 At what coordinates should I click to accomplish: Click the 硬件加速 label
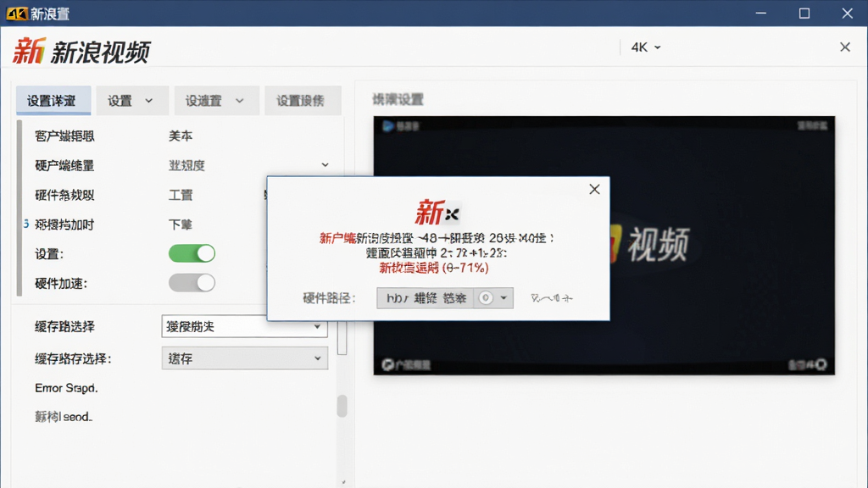[x=61, y=283]
